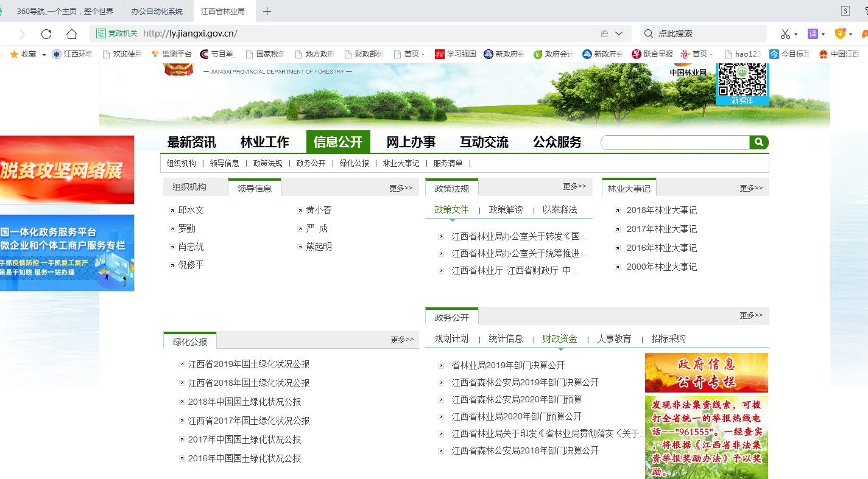The image size is (868, 479).
Task: Click the green search magnifier button
Action: click(x=758, y=142)
